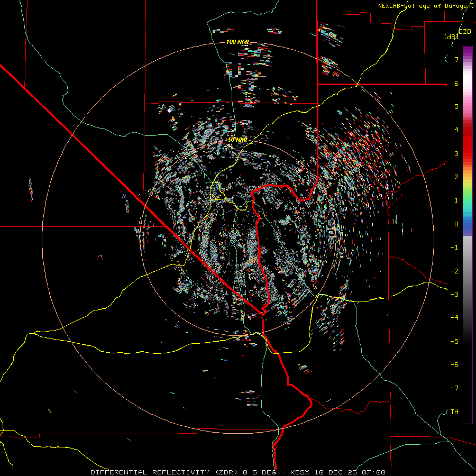Image resolution: width=476 pixels, height=476 pixels.
Task: Click the 'DZD' product label above the legend
Action: (x=464, y=32)
